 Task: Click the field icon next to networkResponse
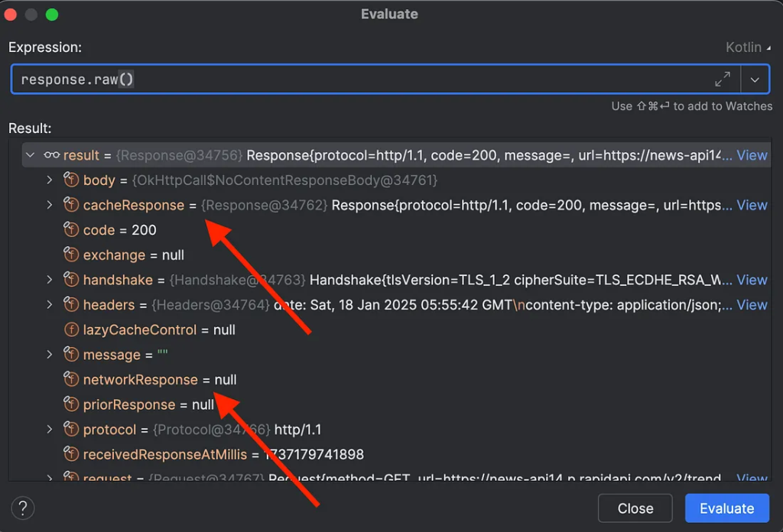(71, 380)
